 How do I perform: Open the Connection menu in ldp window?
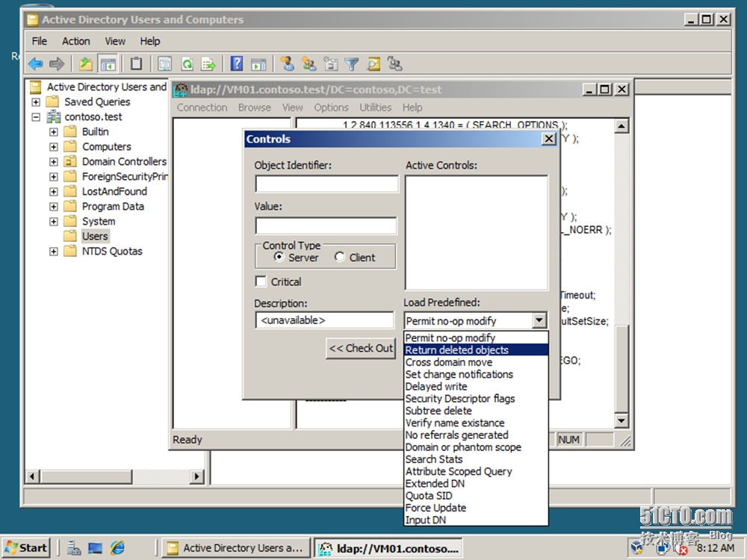click(x=202, y=108)
